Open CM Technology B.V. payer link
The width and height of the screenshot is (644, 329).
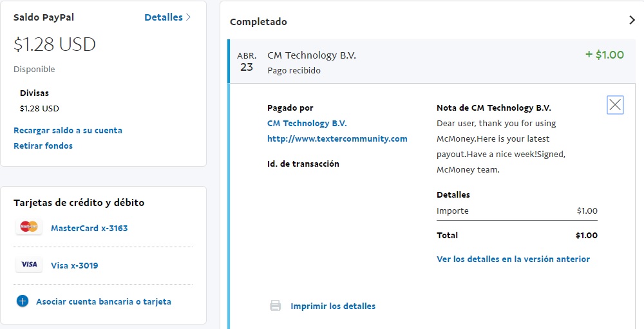coord(307,123)
